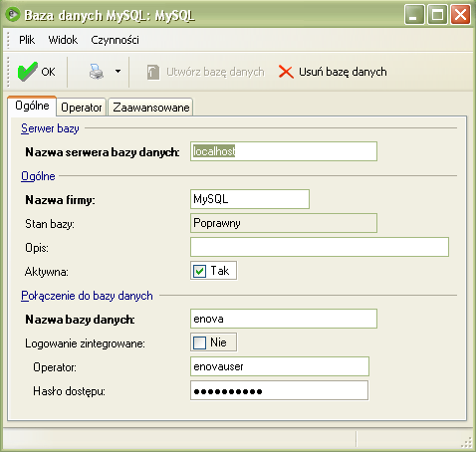Click the Nazwa firmy input field
Image resolution: width=476 pixels, height=452 pixels.
pyautogui.click(x=250, y=199)
